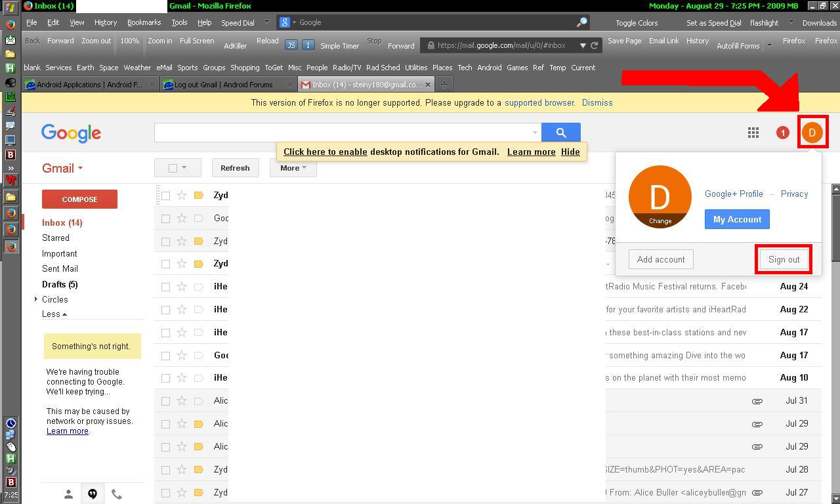840x504 pixels.
Task: Open the select-all checkbox dropdown
Action: coord(178,168)
